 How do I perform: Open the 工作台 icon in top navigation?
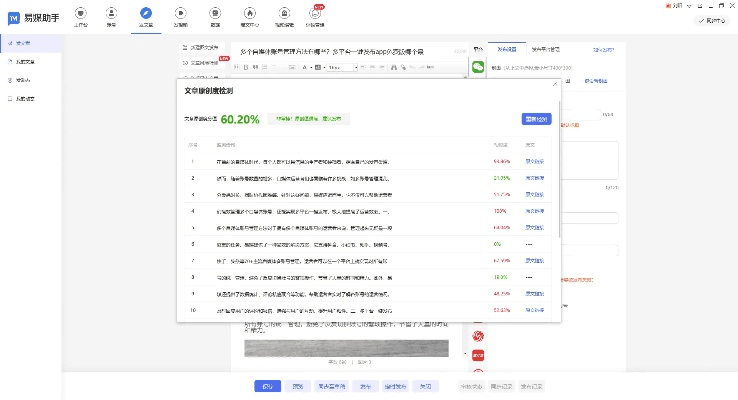point(81,17)
